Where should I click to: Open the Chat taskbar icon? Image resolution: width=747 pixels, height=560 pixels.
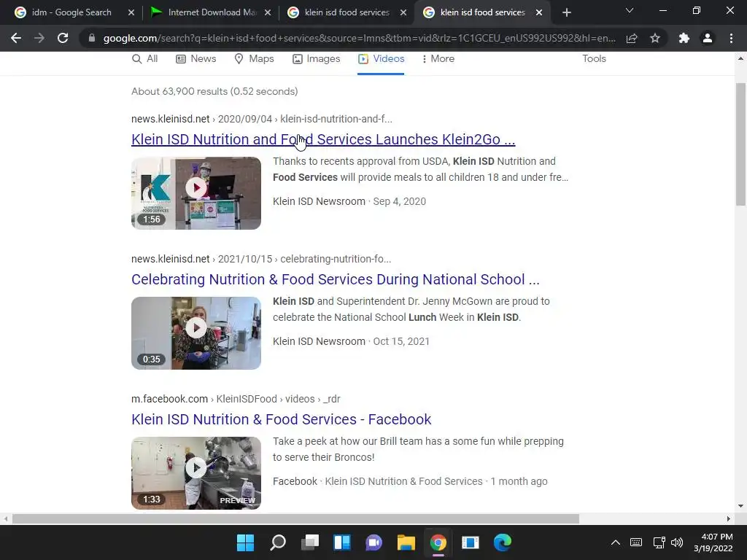374,542
